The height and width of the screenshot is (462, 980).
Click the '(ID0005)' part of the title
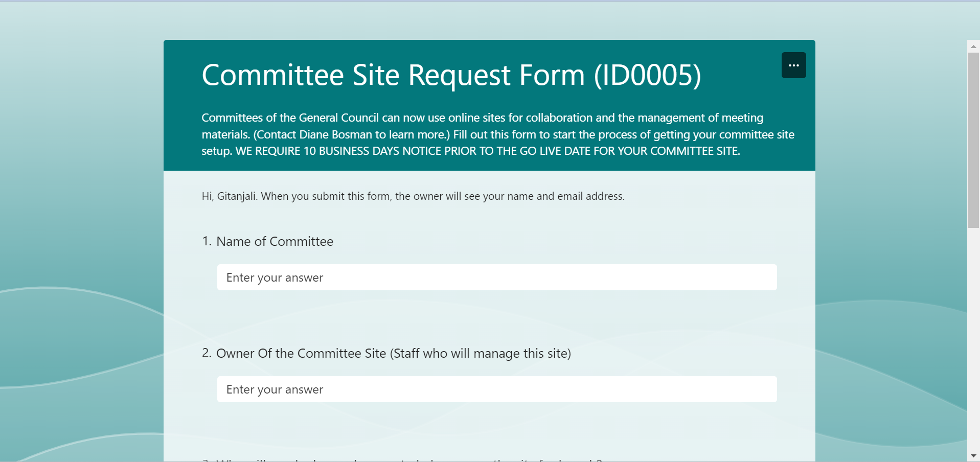pos(647,75)
